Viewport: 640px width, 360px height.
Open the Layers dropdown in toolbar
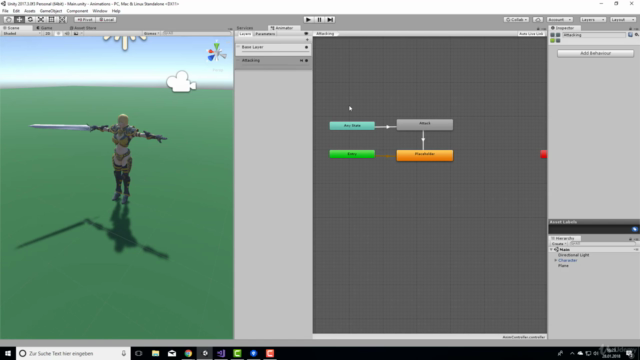[x=593, y=20]
